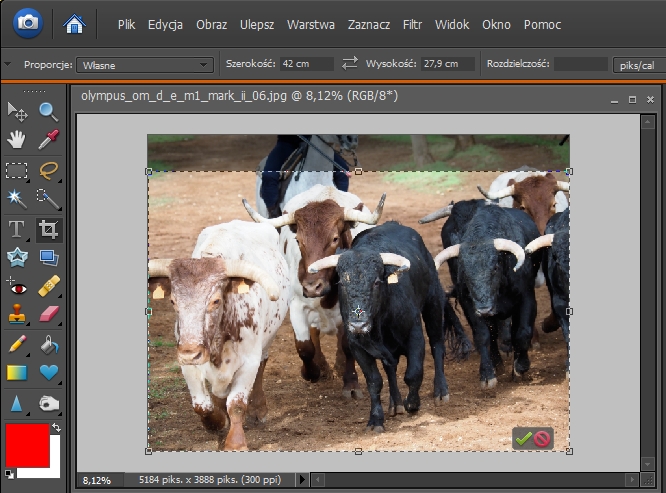666x493 pixels.
Task: Choose the Paint Bucket tool
Action: [x=49, y=344]
